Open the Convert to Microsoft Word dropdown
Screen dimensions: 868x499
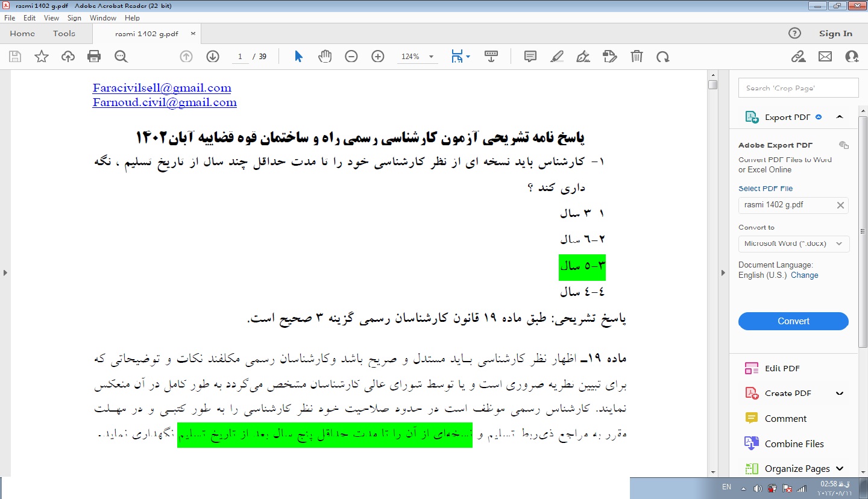click(x=793, y=243)
